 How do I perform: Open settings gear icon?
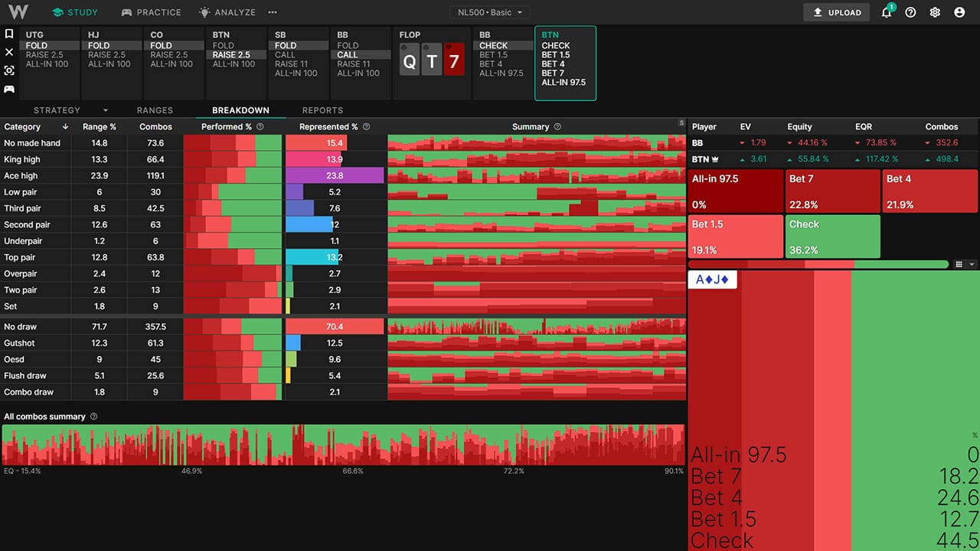(x=935, y=12)
